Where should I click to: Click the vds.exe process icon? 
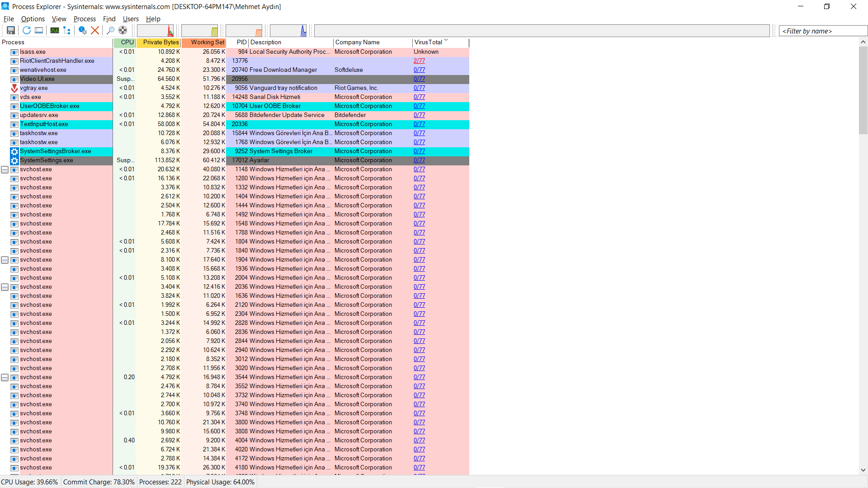click(14, 97)
